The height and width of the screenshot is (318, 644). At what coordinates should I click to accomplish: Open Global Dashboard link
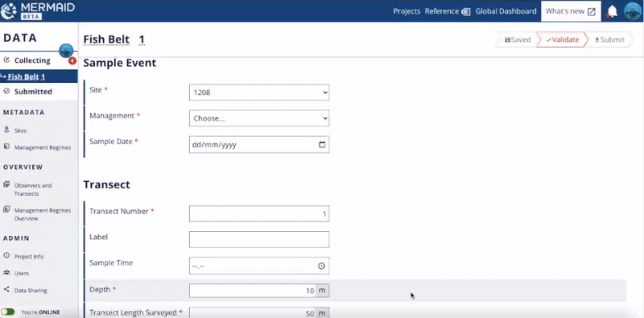tap(506, 11)
